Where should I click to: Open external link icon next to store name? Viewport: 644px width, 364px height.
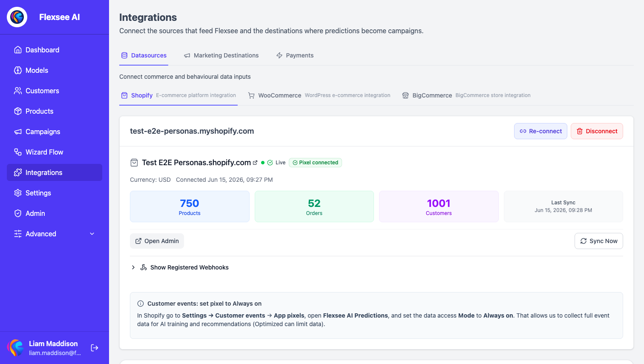255,163
